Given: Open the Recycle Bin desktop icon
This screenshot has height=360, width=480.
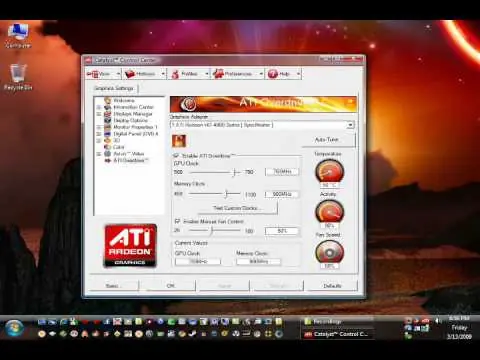Looking at the screenshot, I should point(18,77).
